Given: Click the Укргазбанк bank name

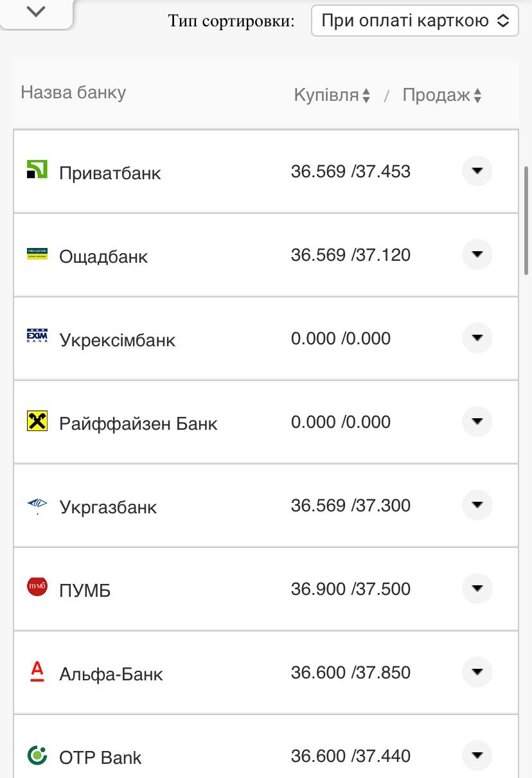Looking at the screenshot, I should pos(108,507).
